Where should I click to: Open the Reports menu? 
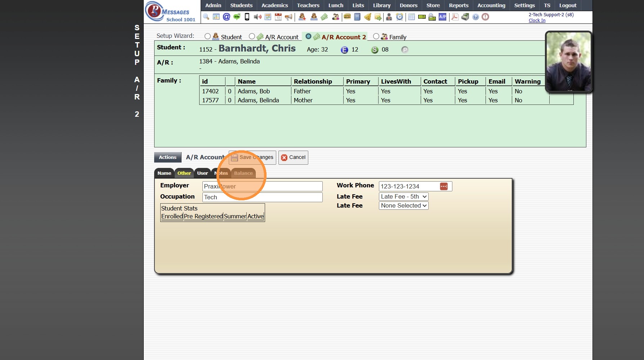point(459,5)
